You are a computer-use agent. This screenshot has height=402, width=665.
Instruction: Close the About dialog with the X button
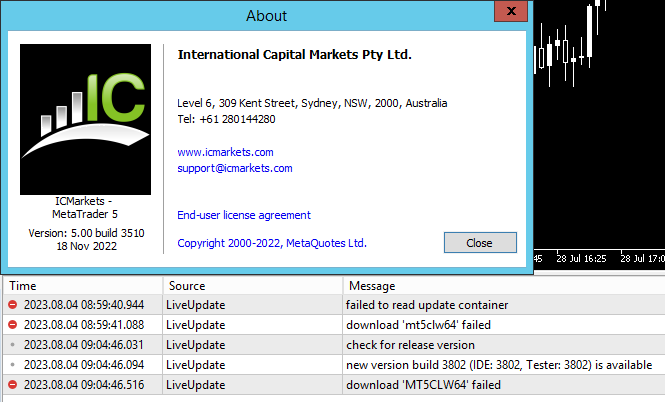click(x=511, y=11)
